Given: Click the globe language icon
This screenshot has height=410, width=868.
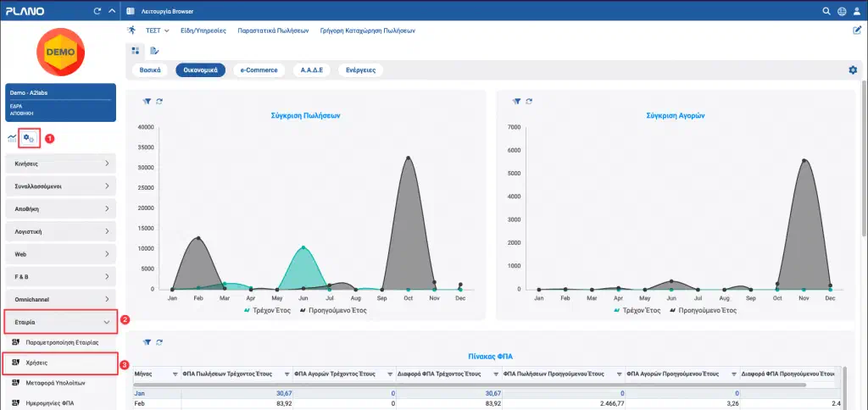Looking at the screenshot, I should click(x=842, y=11).
